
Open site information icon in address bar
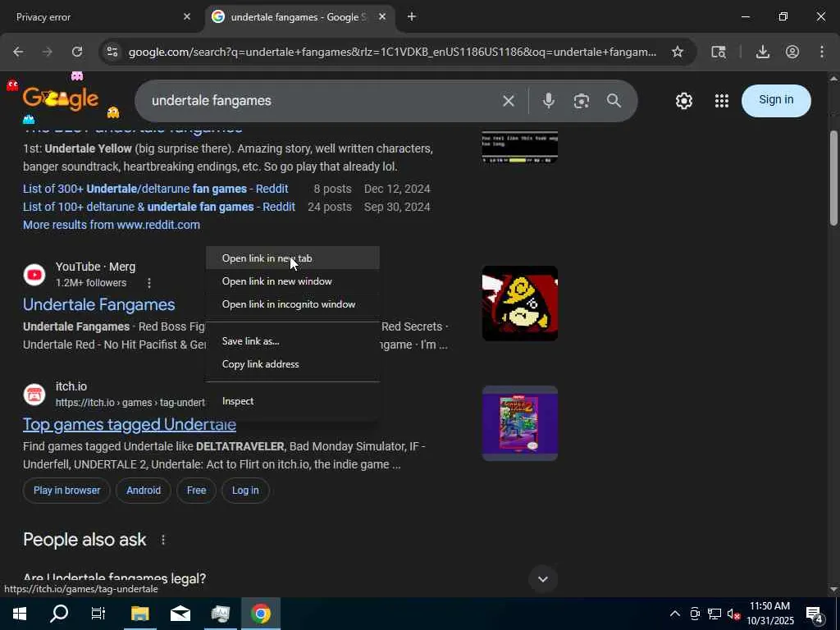[112, 52]
